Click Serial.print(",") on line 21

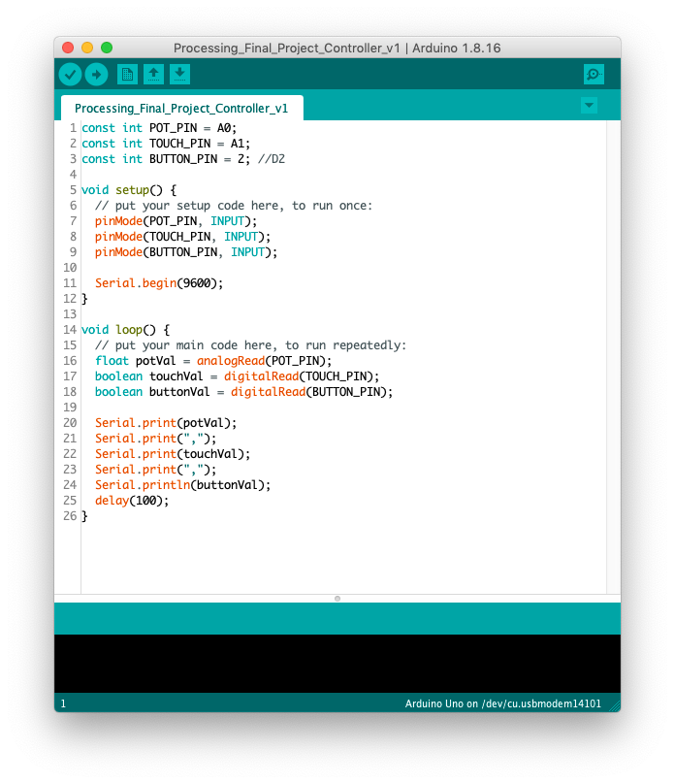(x=156, y=438)
